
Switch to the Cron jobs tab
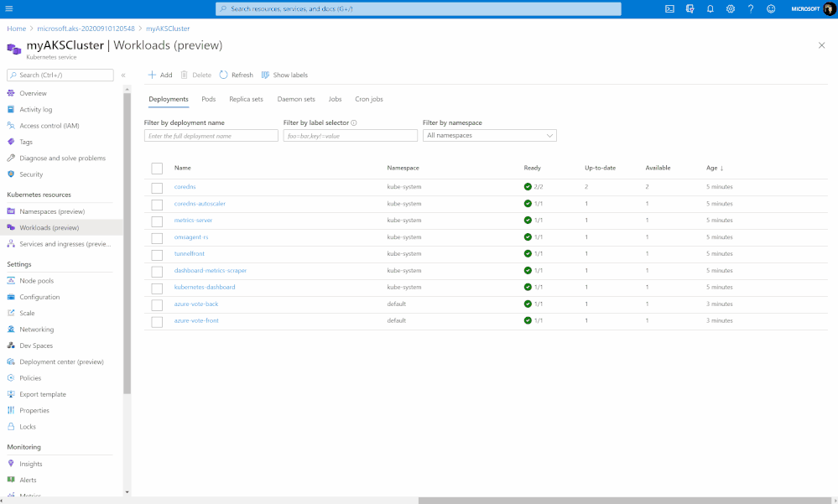tap(369, 100)
